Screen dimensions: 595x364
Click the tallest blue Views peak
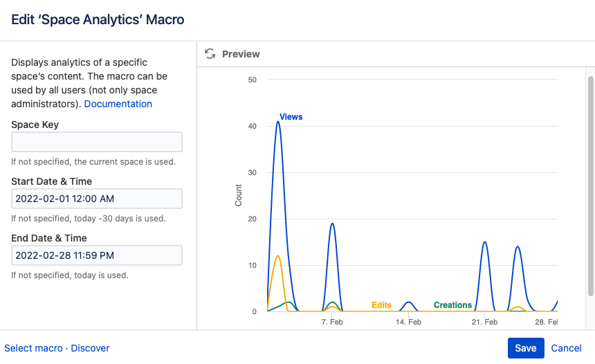click(x=278, y=122)
